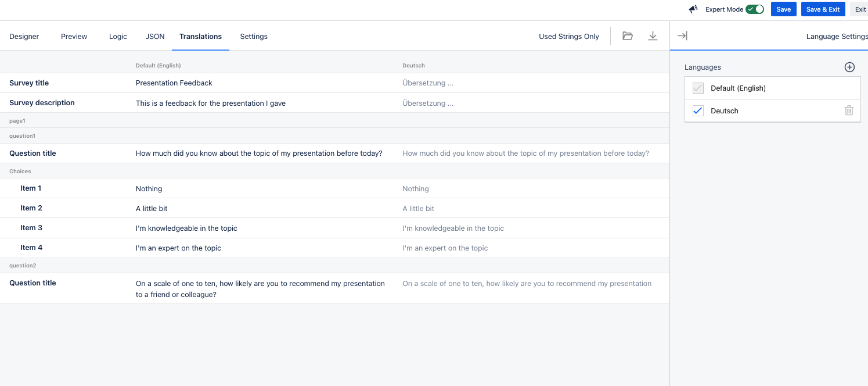The width and height of the screenshot is (868, 386).
Task: Click the Save & Exit button
Action: click(x=822, y=9)
